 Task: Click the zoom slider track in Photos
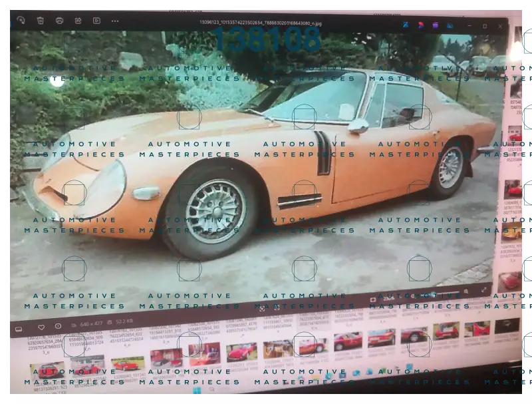[441, 294]
